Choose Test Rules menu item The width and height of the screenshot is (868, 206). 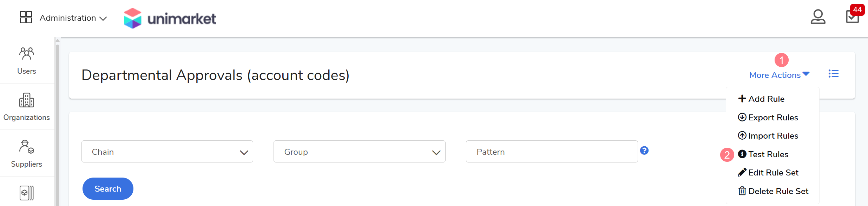click(768, 154)
